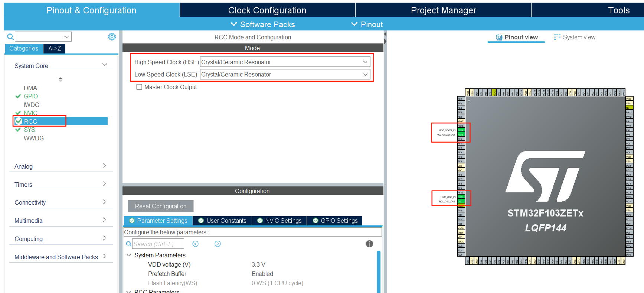Click the NVIC Settings tab check icon

click(x=260, y=221)
